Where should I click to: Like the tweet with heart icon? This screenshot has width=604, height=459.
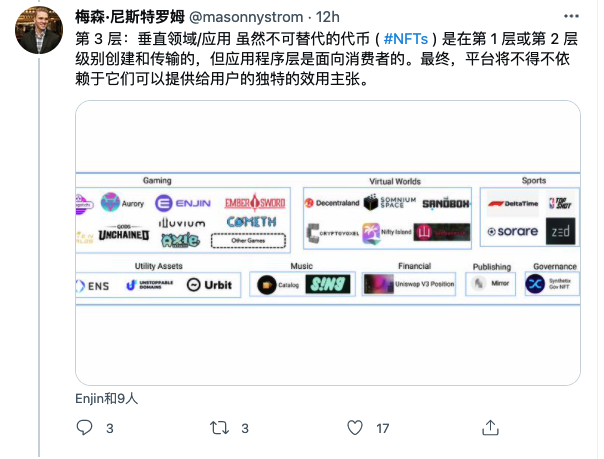355,428
